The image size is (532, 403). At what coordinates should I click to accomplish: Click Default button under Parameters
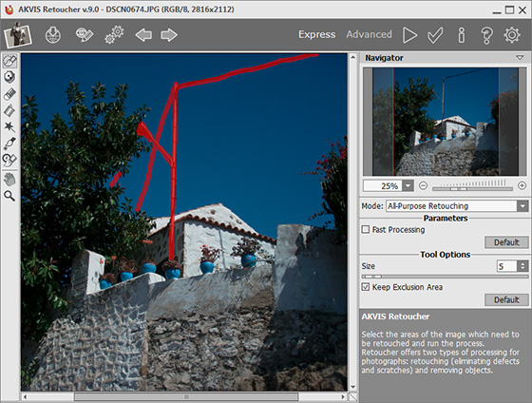pyautogui.click(x=506, y=242)
